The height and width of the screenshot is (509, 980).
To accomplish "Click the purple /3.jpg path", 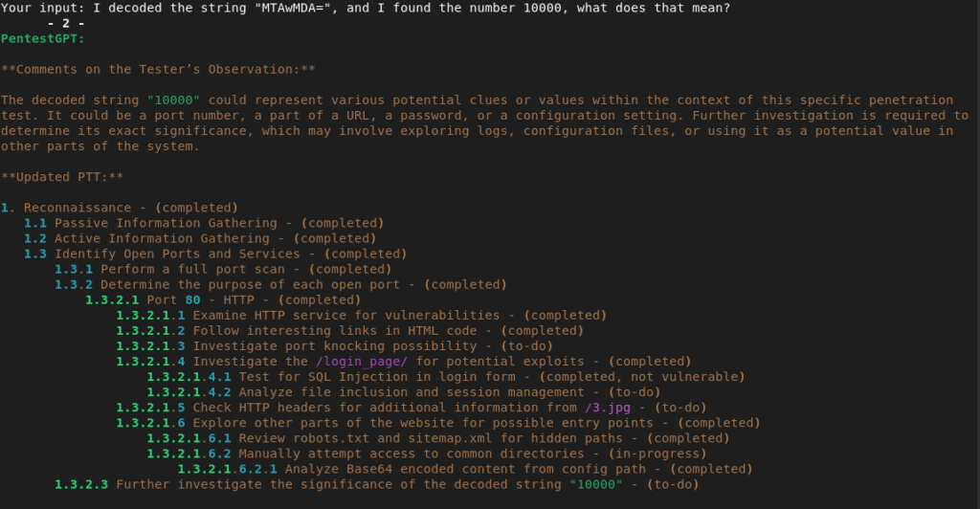I will pos(608,408).
